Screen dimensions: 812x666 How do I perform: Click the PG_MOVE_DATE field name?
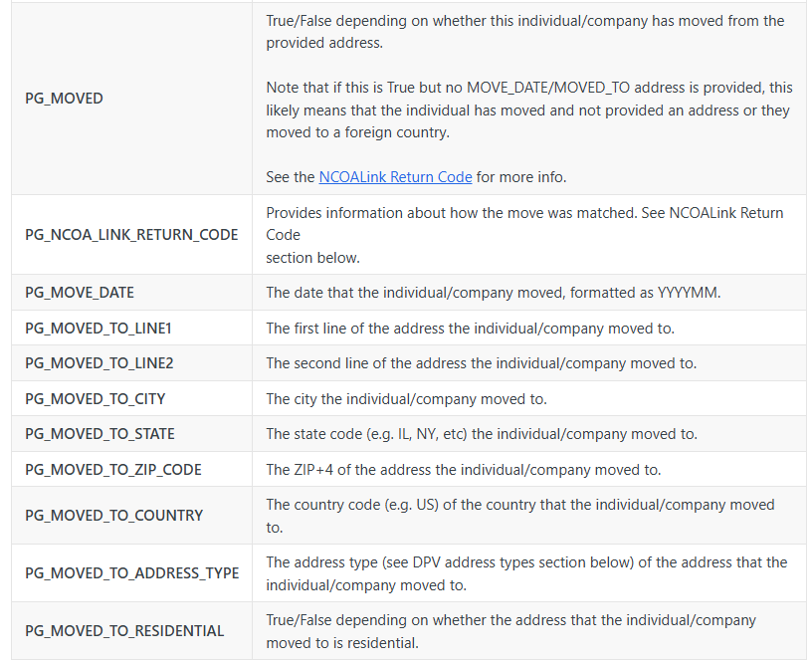(80, 293)
